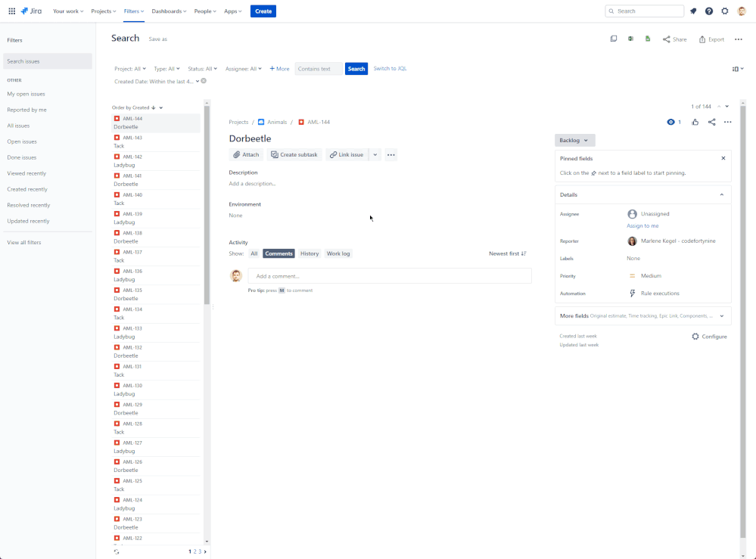Click the Export icon button
756x559 pixels.
[711, 39]
